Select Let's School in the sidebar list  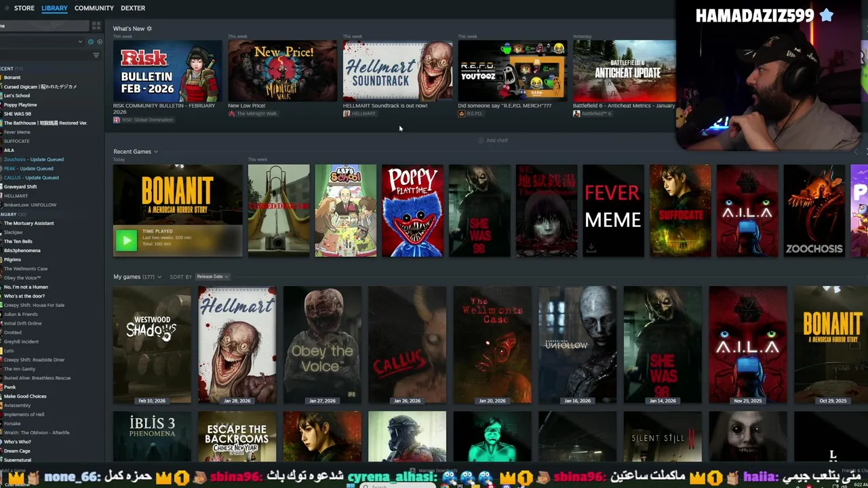[x=17, y=96]
